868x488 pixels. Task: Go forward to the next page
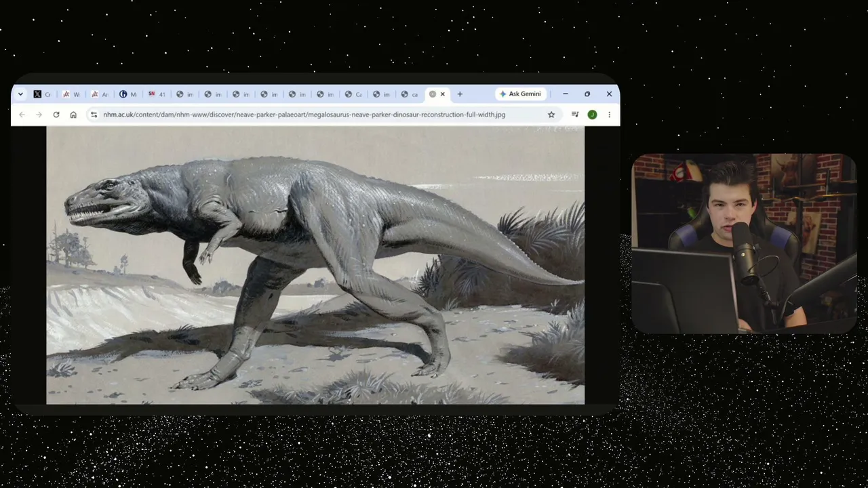(x=39, y=115)
